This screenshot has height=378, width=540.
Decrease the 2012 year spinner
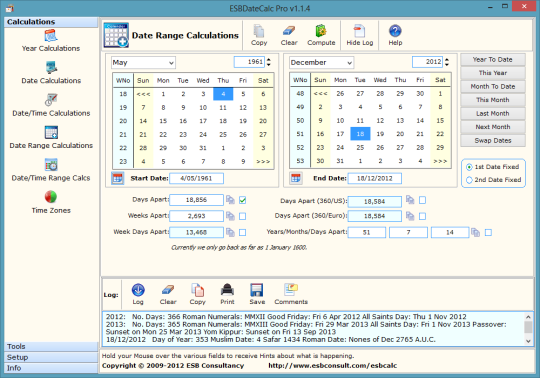click(447, 65)
